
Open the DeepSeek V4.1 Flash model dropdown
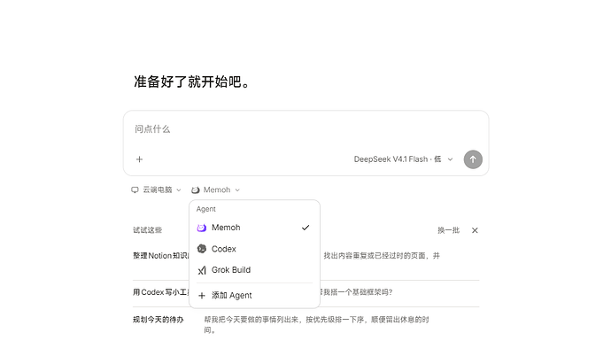[x=403, y=159]
